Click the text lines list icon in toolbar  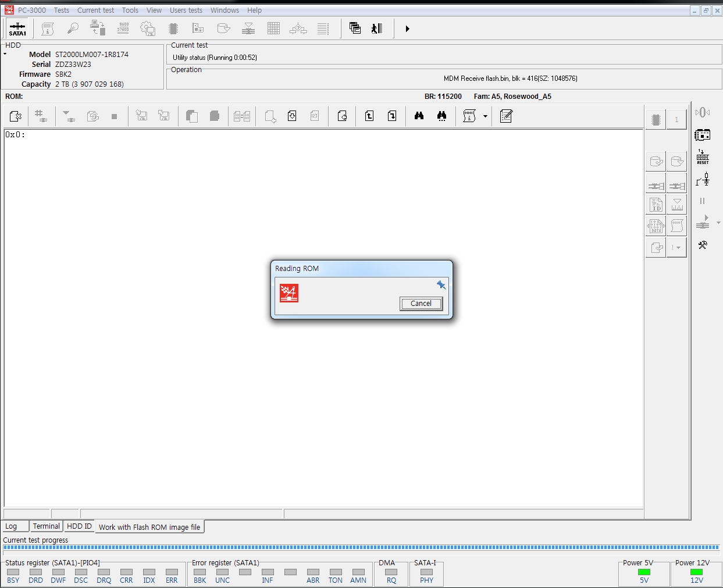(323, 28)
